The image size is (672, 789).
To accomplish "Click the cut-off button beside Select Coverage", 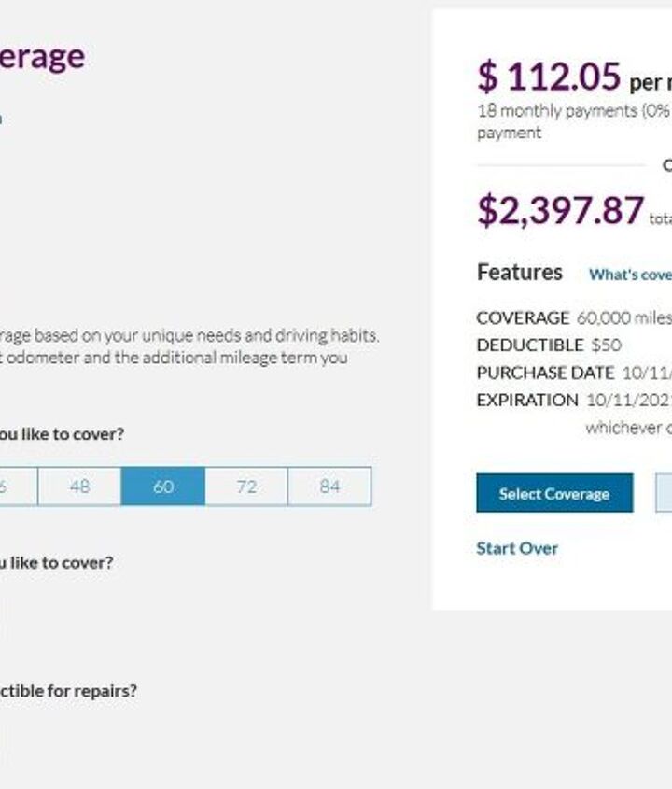I will pyautogui.click(x=664, y=493).
